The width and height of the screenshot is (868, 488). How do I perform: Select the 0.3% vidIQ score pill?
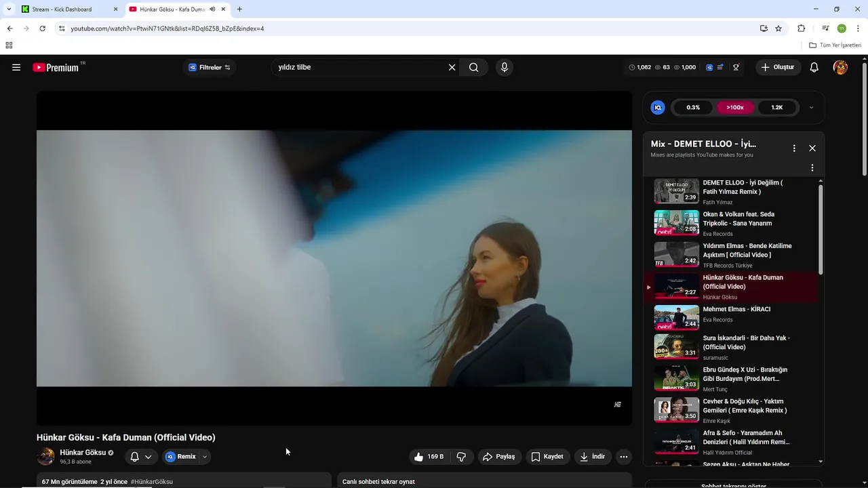click(693, 107)
